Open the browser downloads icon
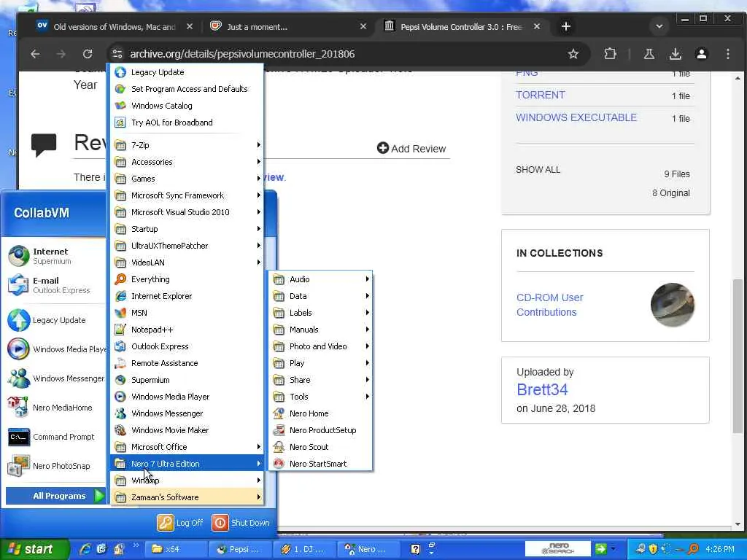This screenshot has height=560, width=747. [x=675, y=54]
